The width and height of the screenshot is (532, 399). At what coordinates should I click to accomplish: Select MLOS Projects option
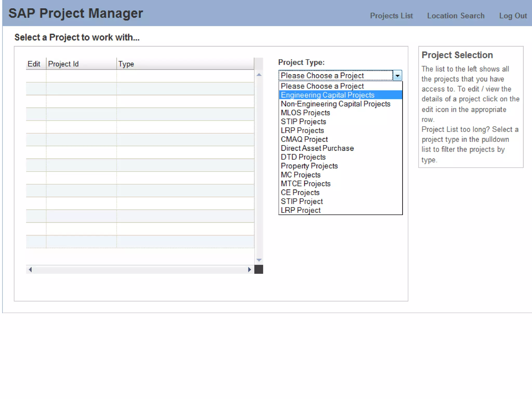coord(305,113)
